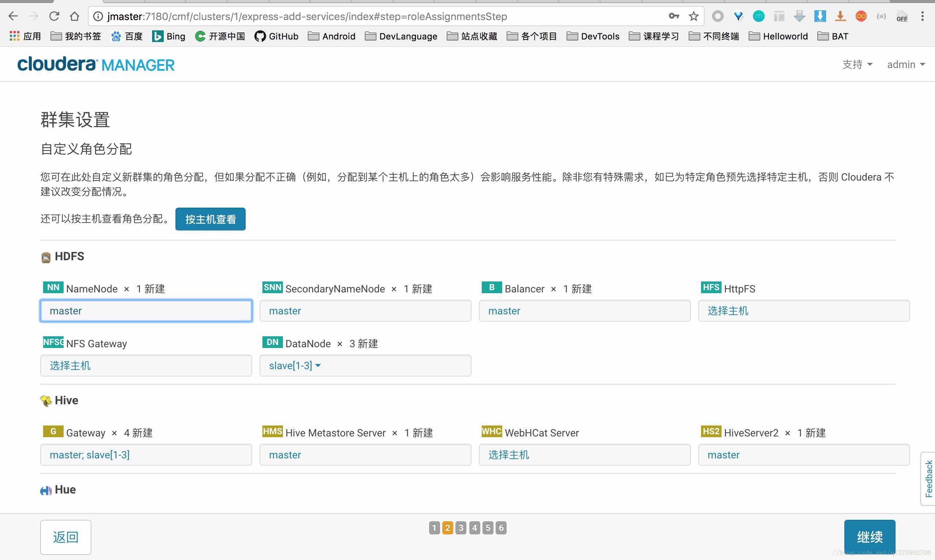Open the DevTools bookmark folder

(x=593, y=36)
